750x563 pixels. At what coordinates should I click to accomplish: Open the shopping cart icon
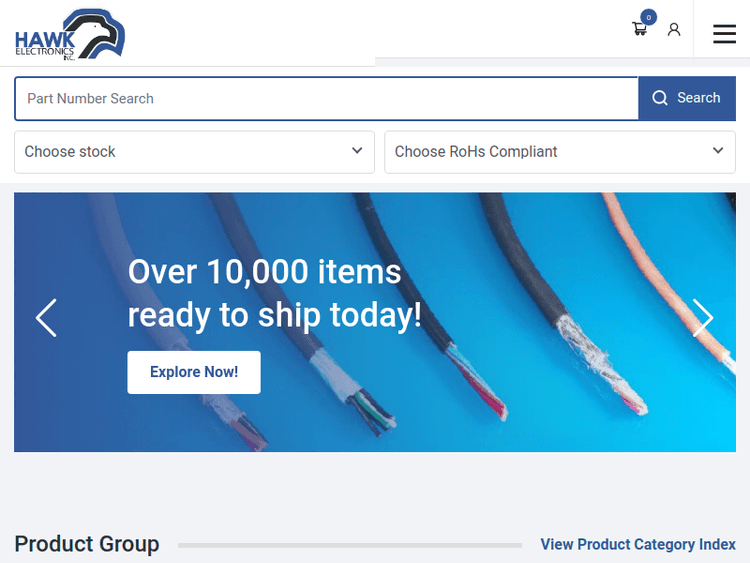tap(640, 29)
